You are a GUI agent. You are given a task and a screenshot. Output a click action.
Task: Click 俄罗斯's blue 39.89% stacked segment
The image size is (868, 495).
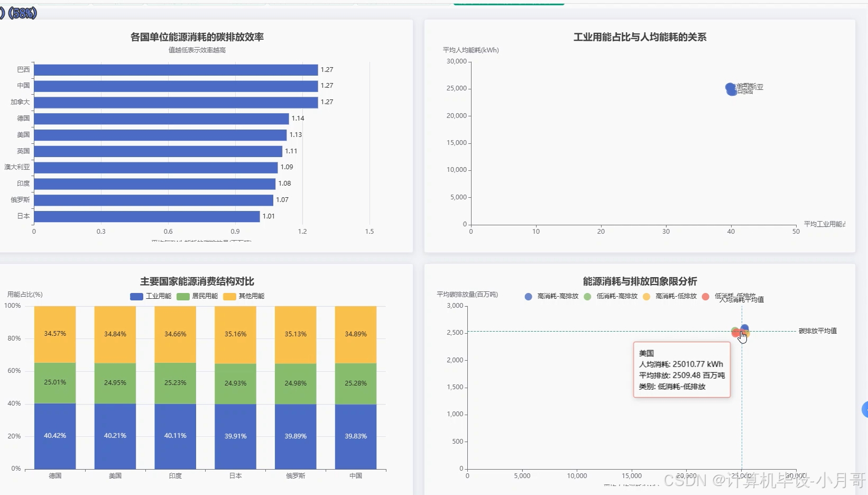(296, 437)
